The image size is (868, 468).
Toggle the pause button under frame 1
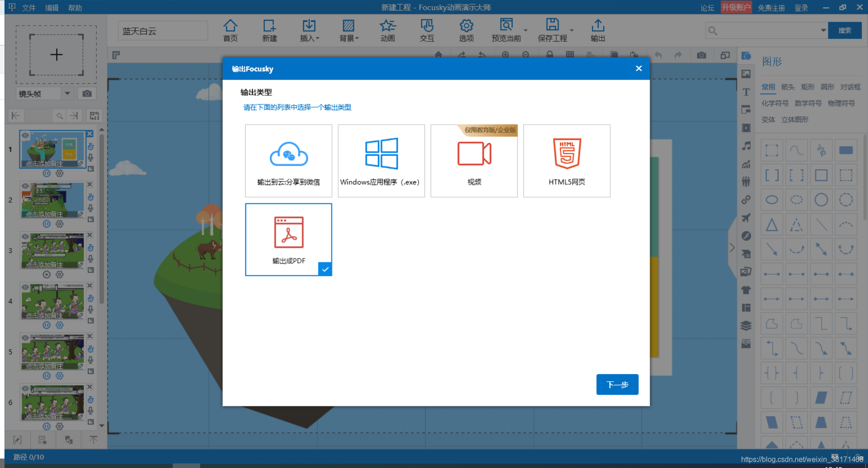46,173
